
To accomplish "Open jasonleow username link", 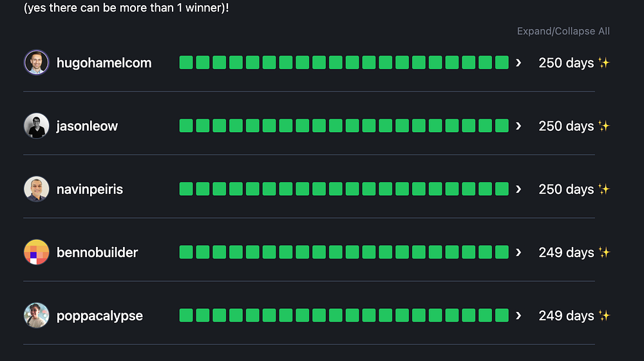I will point(87,126).
